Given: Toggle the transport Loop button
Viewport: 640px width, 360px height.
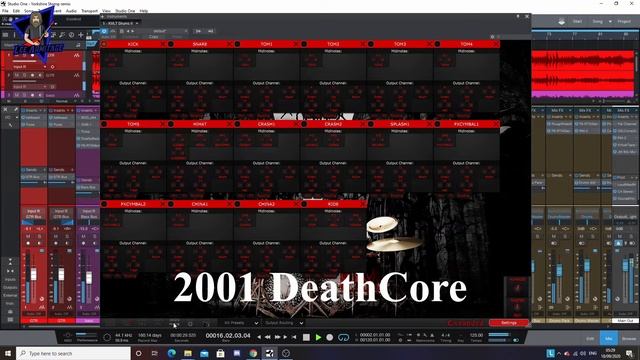Looking at the screenshot, I should coord(344,337).
